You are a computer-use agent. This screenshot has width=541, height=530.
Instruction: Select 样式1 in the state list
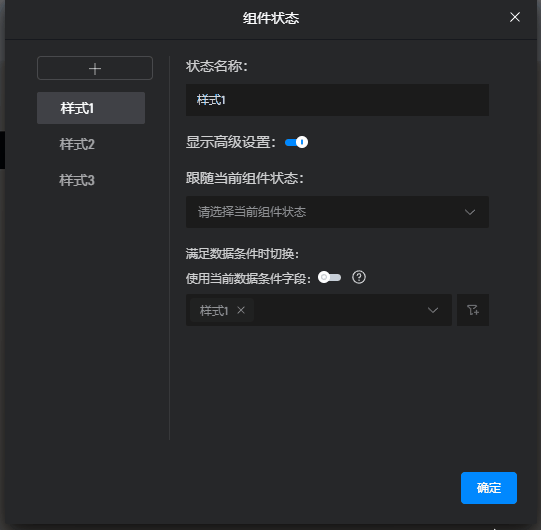(91, 108)
